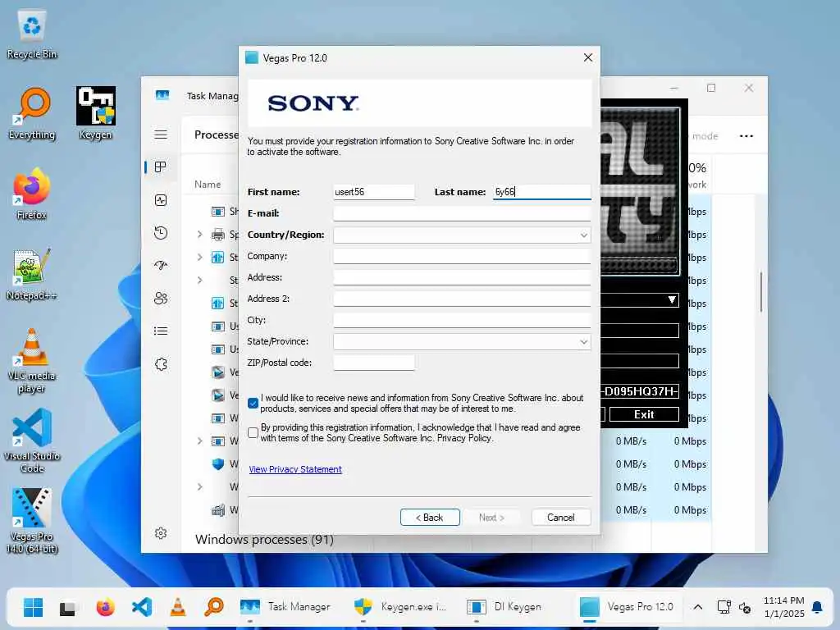Select the Vegas Pro 14.0 desktop shortcut
Image resolution: width=840 pixels, height=630 pixels.
(32, 521)
